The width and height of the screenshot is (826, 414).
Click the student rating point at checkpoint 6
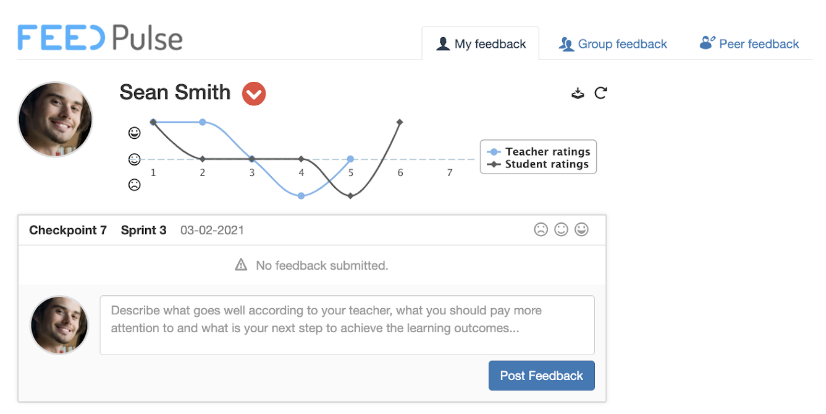(400, 122)
